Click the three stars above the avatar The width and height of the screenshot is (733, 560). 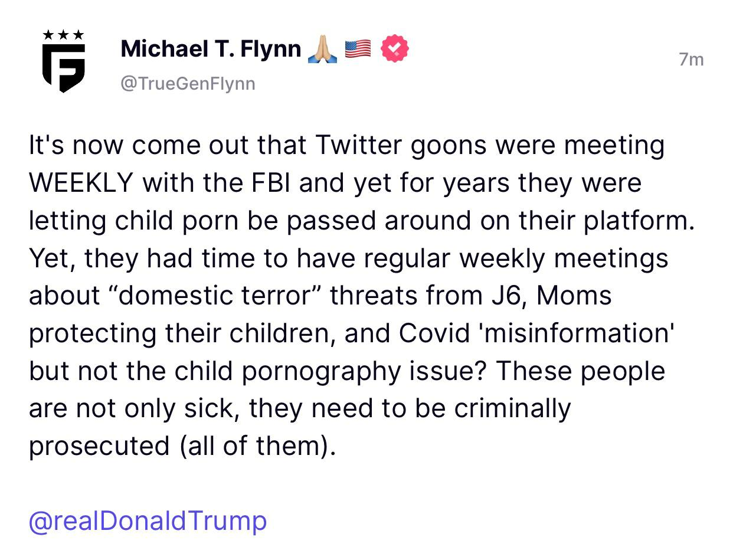click(64, 35)
